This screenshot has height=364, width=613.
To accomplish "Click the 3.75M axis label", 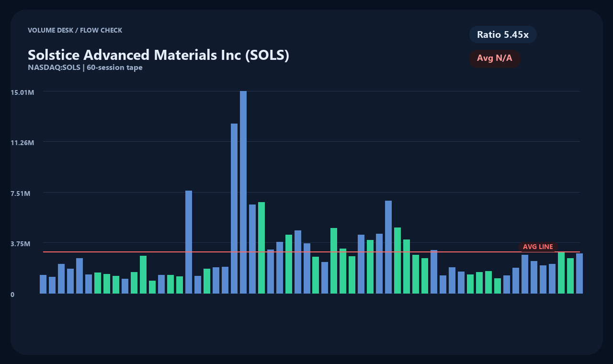I will (x=21, y=244).
